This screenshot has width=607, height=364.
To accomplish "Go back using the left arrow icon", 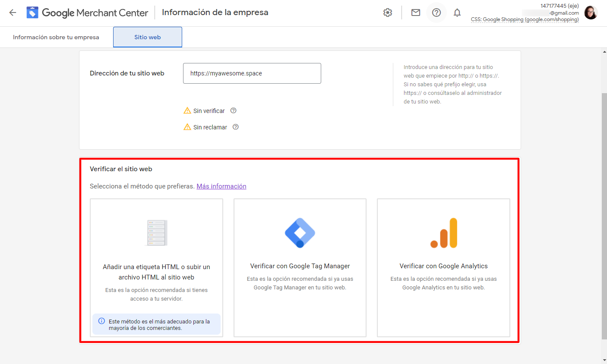I will coord(13,13).
